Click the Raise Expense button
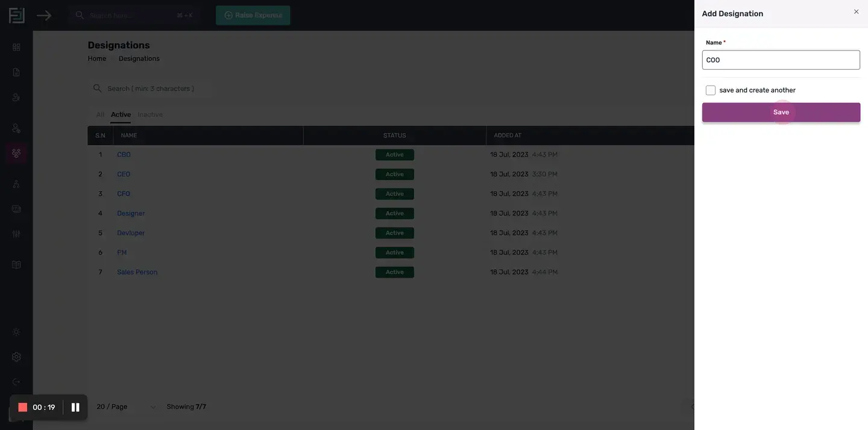The height and width of the screenshot is (430, 868). coord(253,15)
